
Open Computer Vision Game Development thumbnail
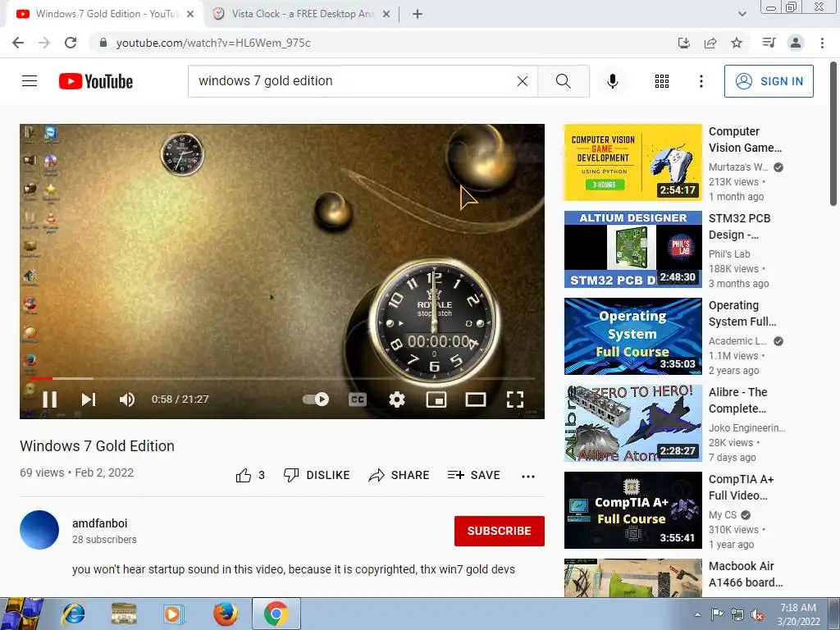pos(632,162)
